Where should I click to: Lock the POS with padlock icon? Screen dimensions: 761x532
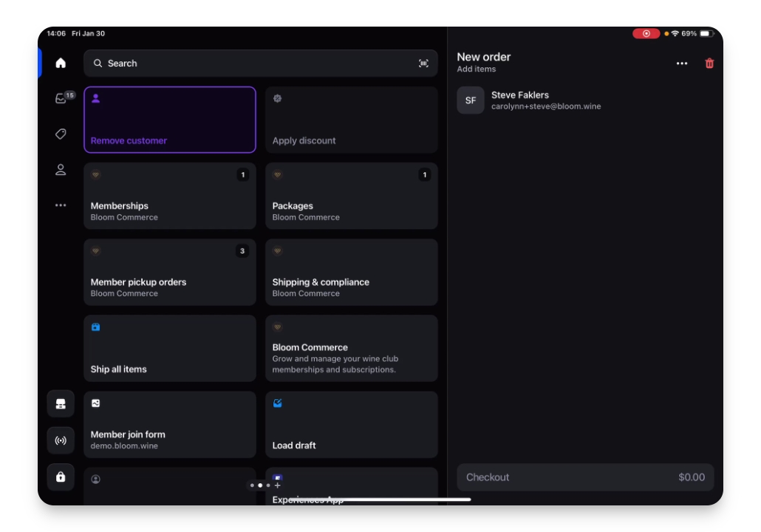(x=61, y=477)
